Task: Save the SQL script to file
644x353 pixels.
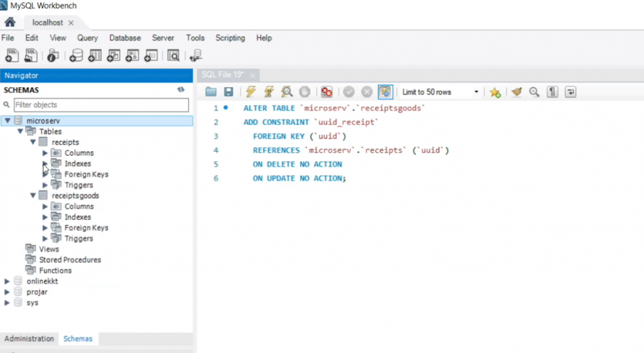Action: point(229,92)
